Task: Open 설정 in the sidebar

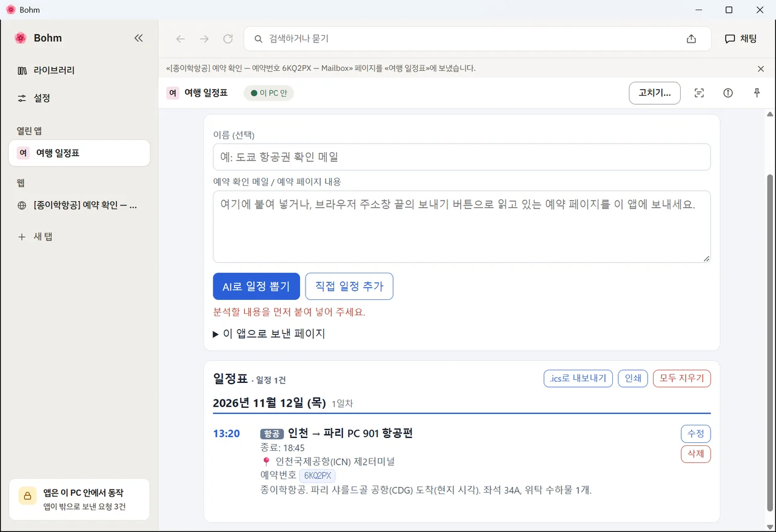Action: 79,98
